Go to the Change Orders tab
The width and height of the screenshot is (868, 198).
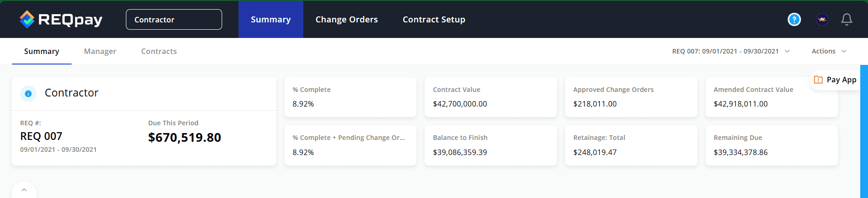click(x=347, y=19)
